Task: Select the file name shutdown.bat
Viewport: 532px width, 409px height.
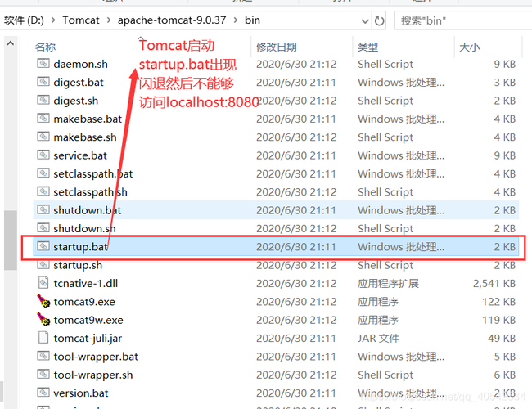Action: click(x=88, y=210)
